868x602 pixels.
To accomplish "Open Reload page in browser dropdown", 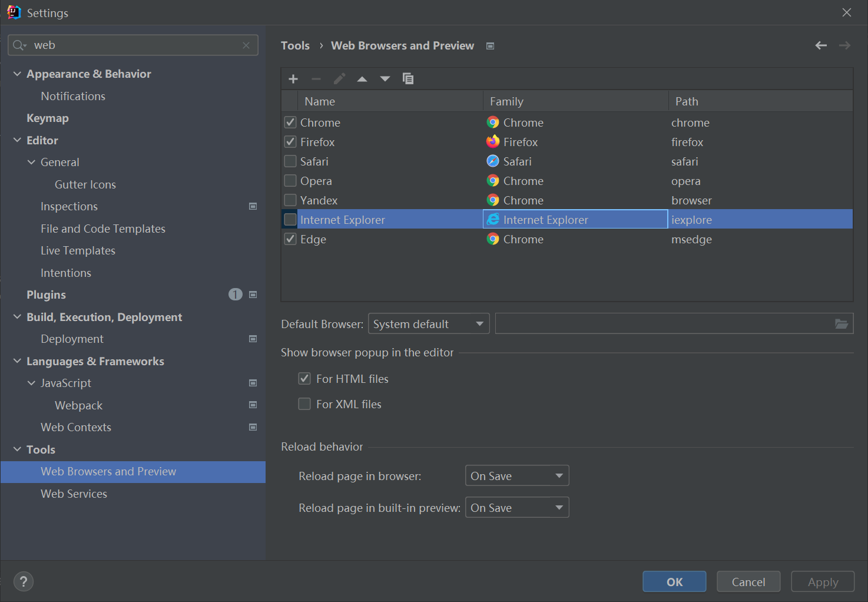I will pyautogui.click(x=517, y=476).
